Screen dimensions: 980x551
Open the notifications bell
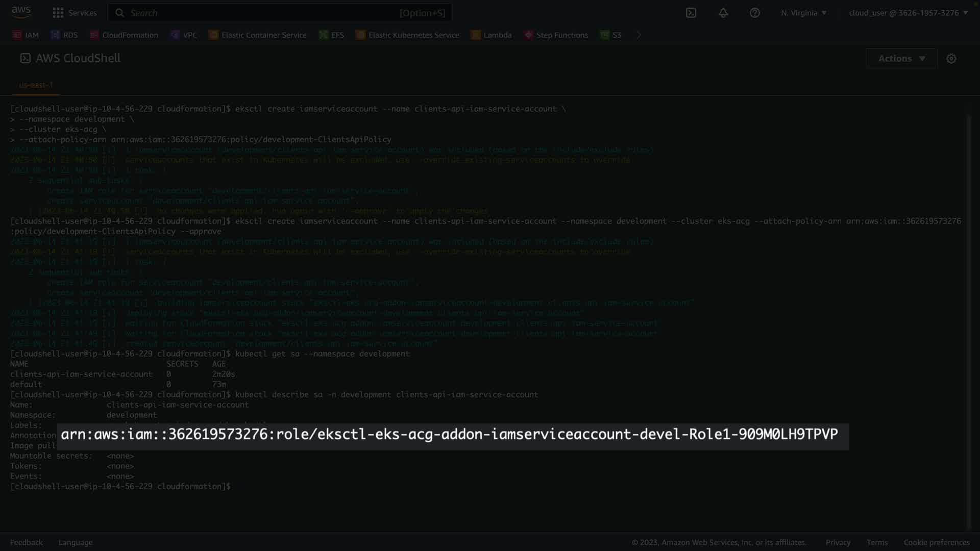(x=723, y=13)
